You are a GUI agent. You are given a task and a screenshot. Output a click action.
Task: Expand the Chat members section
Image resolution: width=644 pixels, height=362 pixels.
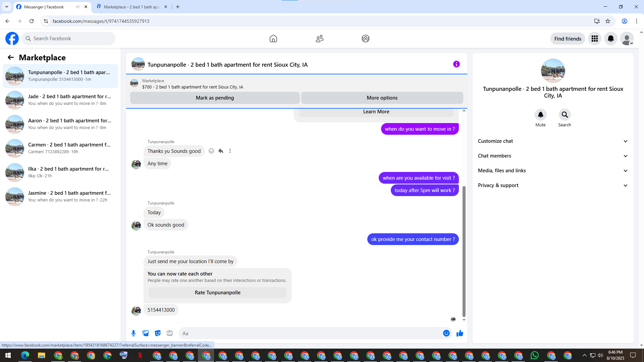pyautogui.click(x=553, y=156)
